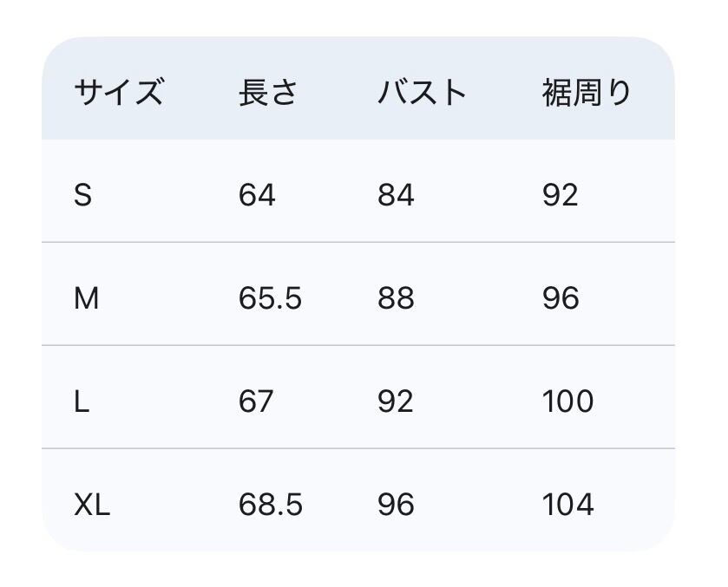Select the L size row label
This screenshot has height=587, width=728.
pyautogui.click(x=82, y=401)
